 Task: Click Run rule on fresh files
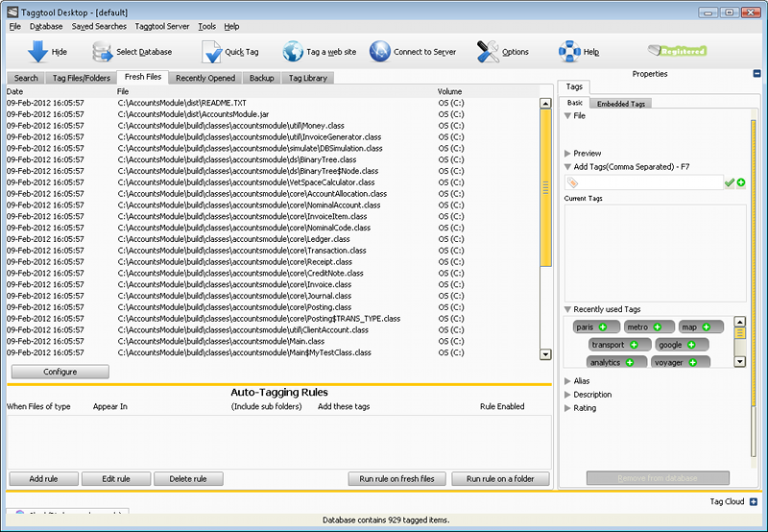[x=396, y=478]
